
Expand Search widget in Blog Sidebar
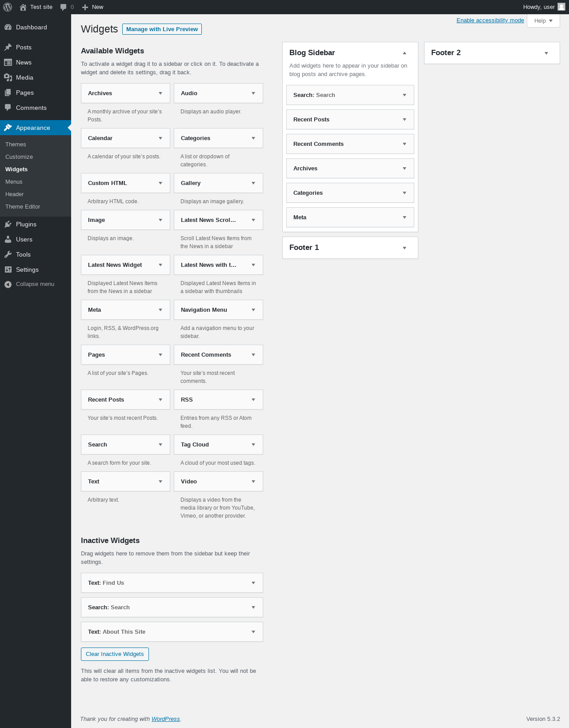[405, 95]
